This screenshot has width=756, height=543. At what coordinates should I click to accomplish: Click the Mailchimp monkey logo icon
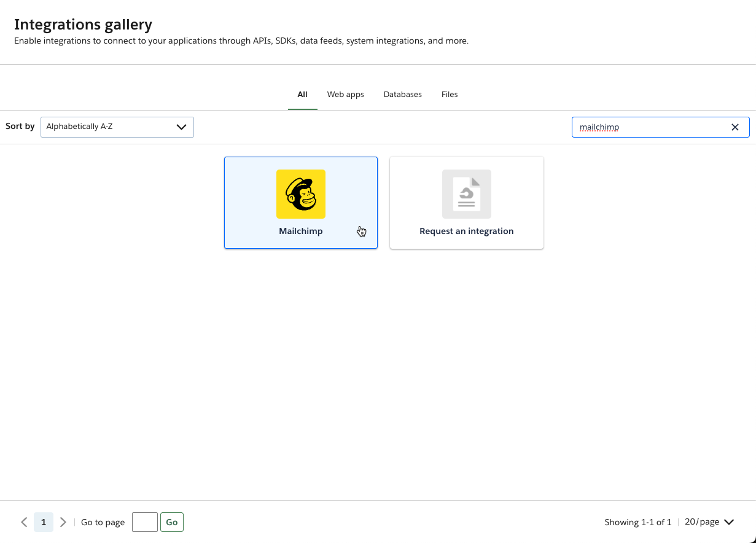coord(300,194)
